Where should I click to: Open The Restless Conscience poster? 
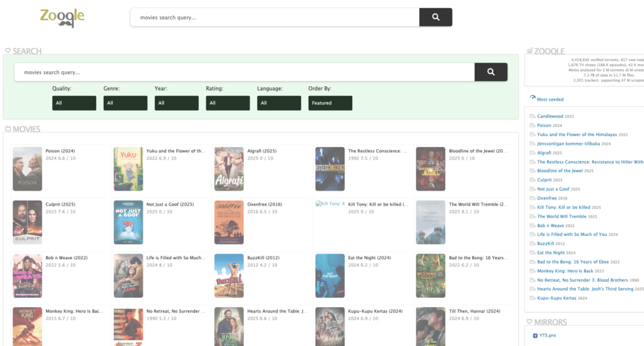pos(330,169)
